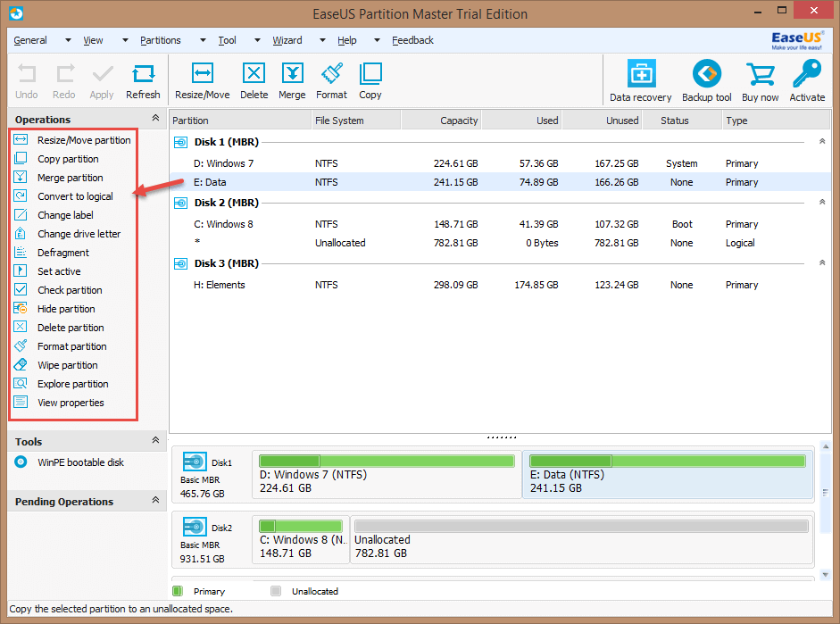Select Unallocated 782.81 GB block in disk map
The height and width of the screenshot is (624, 840).
click(x=581, y=540)
